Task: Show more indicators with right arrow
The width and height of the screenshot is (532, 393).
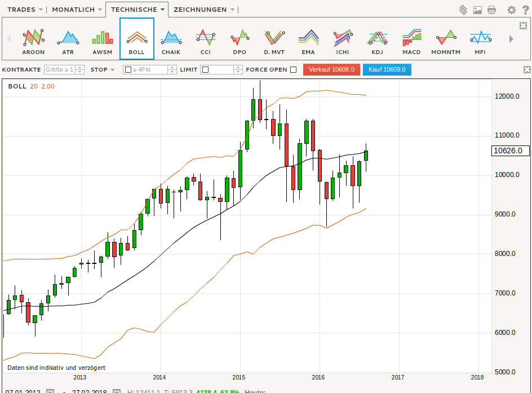Action: 511,39
